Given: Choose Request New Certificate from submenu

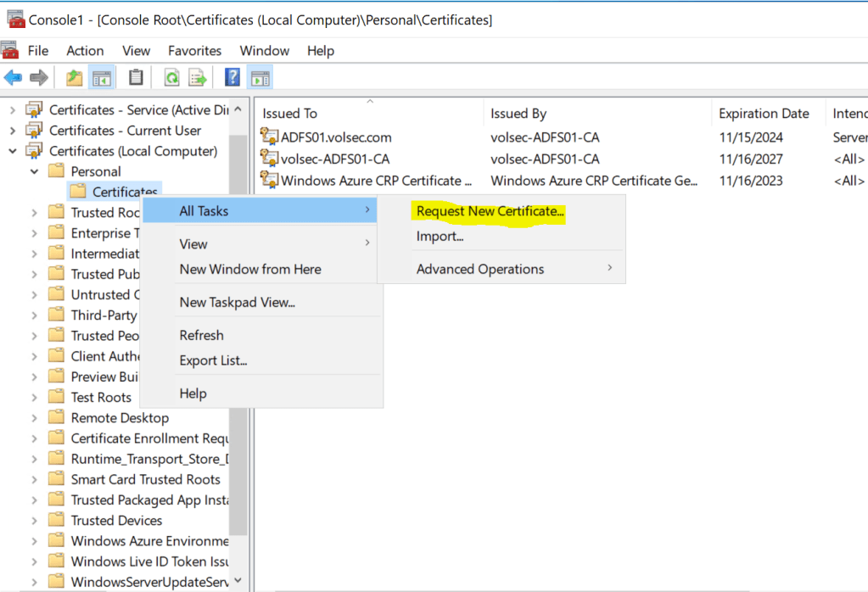Looking at the screenshot, I should click(x=490, y=211).
